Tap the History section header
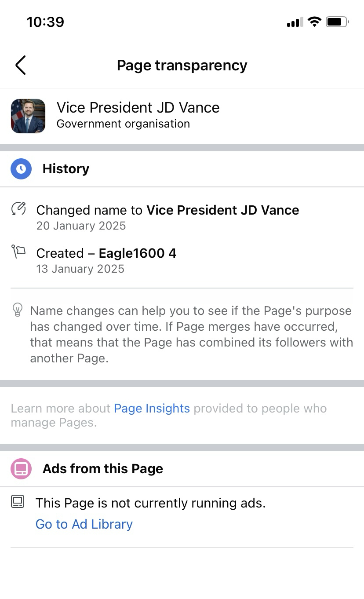This screenshot has height=599, width=364. [66, 169]
